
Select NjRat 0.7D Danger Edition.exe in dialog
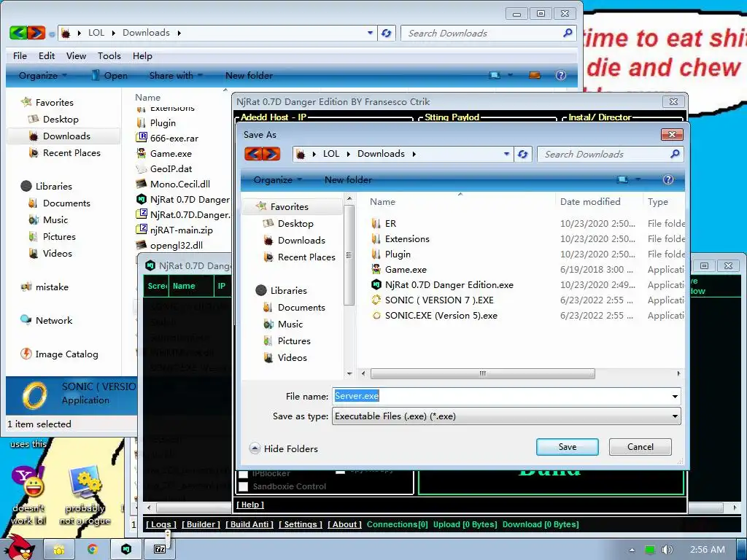click(x=442, y=285)
